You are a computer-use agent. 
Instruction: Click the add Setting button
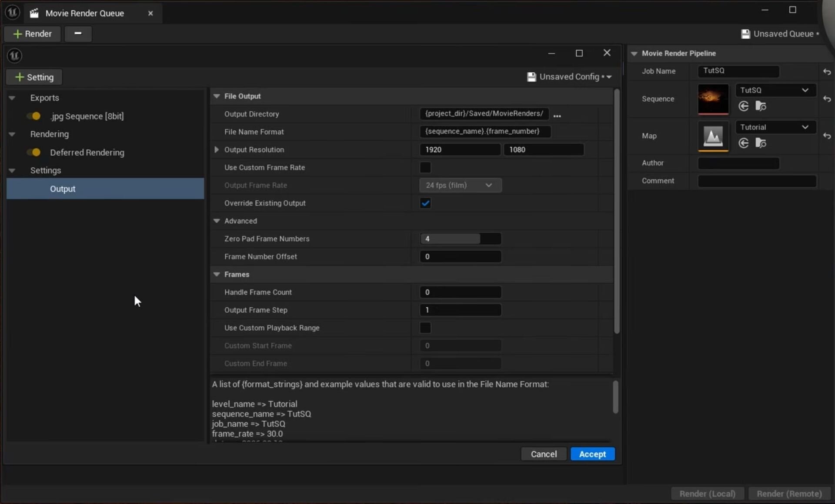tap(34, 77)
